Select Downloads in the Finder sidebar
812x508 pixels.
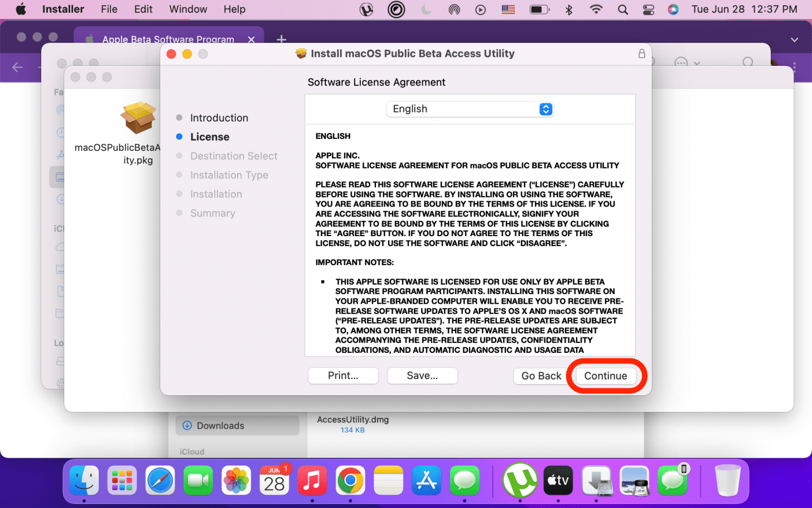[x=220, y=425]
